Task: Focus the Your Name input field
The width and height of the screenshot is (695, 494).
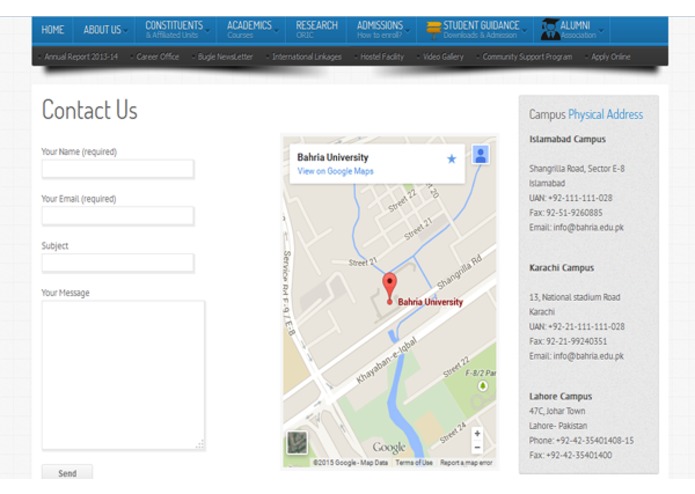Action: click(118, 169)
